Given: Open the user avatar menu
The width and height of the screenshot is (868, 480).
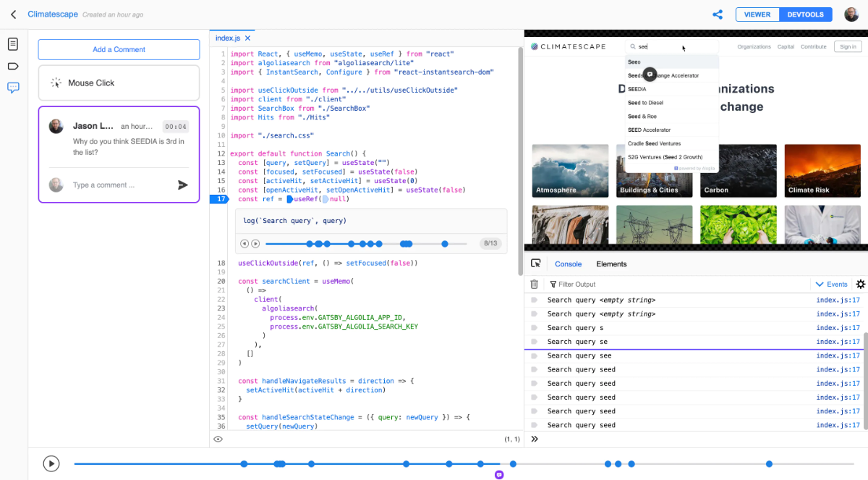Looking at the screenshot, I should click(x=851, y=14).
